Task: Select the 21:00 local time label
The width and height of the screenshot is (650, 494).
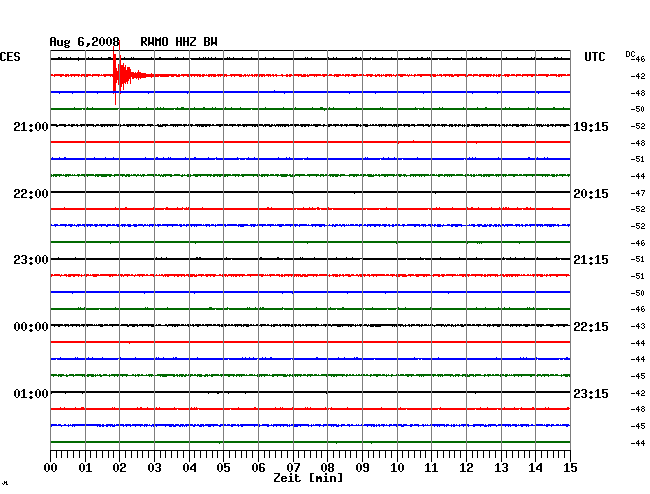Action: (x=31, y=127)
